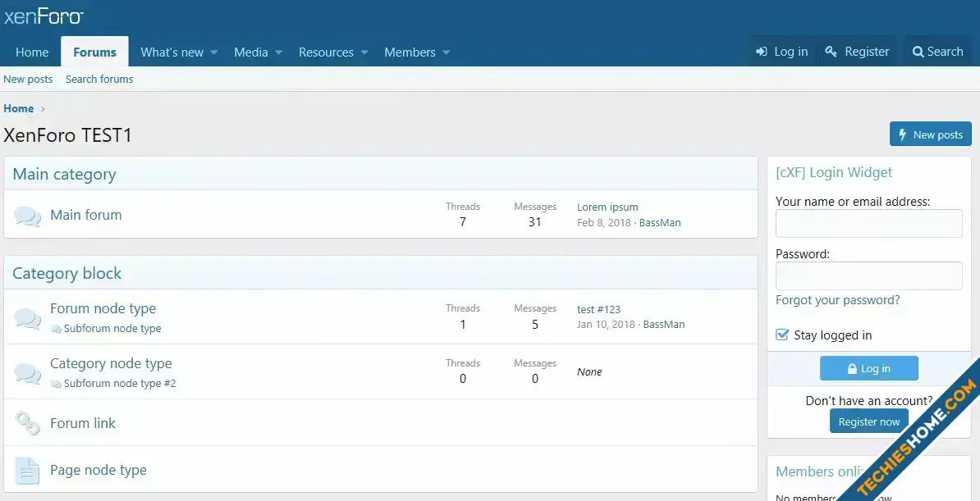Viewport: 980px width, 501px height.
Task: Click the New posts button beside the page title
Action: point(931,134)
